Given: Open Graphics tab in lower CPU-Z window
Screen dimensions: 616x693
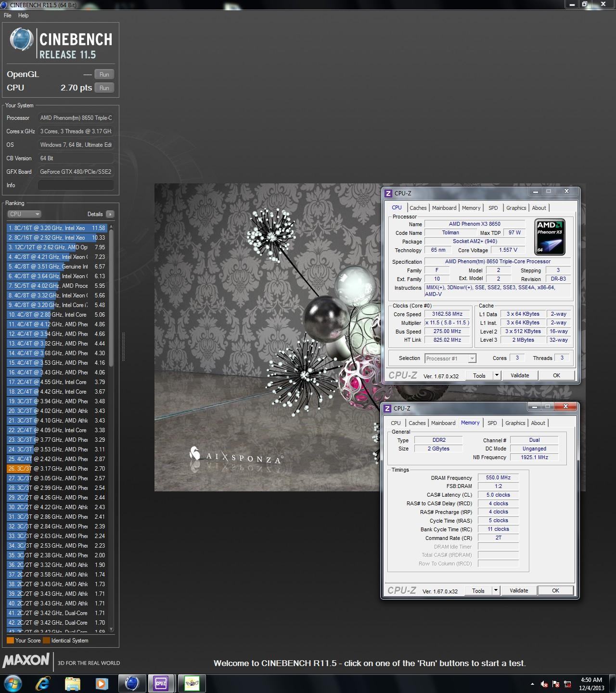Looking at the screenshot, I should (x=515, y=423).
